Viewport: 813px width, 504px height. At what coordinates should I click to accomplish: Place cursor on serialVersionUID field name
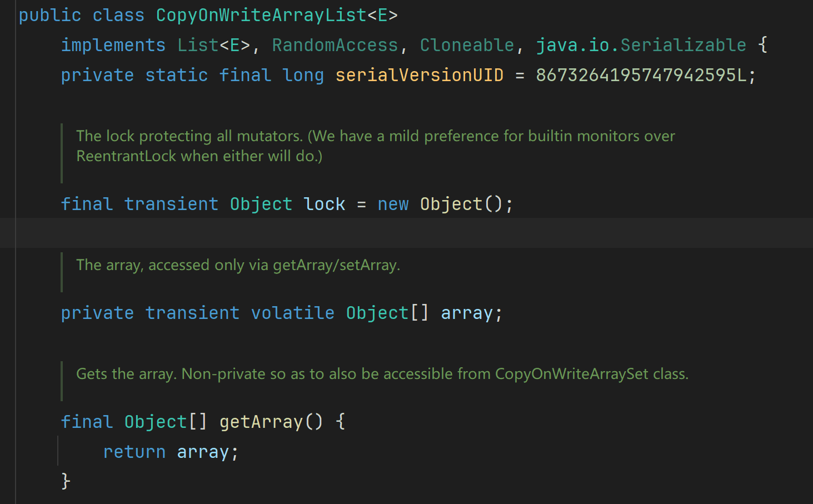point(419,75)
